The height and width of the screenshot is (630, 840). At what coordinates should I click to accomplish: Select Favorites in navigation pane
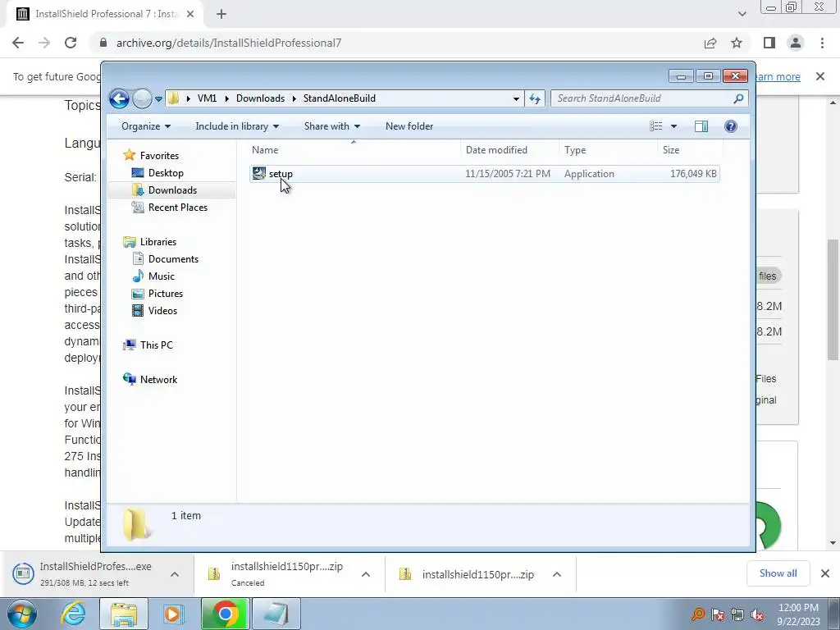(x=159, y=156)
